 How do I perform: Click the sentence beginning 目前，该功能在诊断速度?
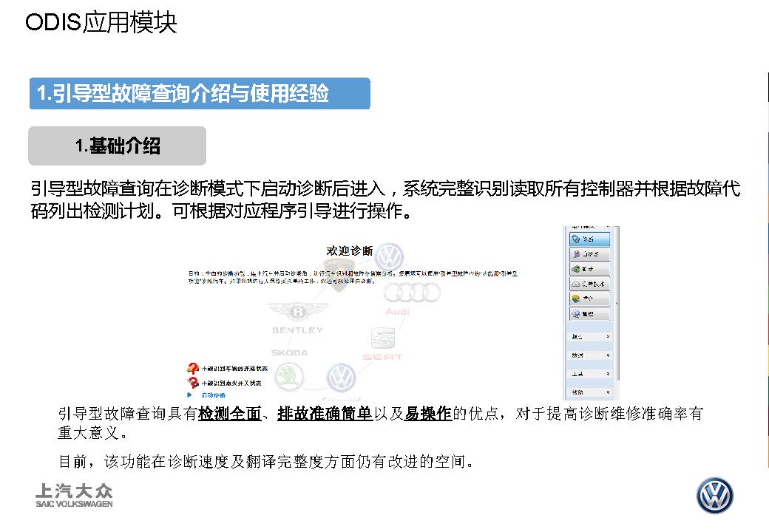265,462
